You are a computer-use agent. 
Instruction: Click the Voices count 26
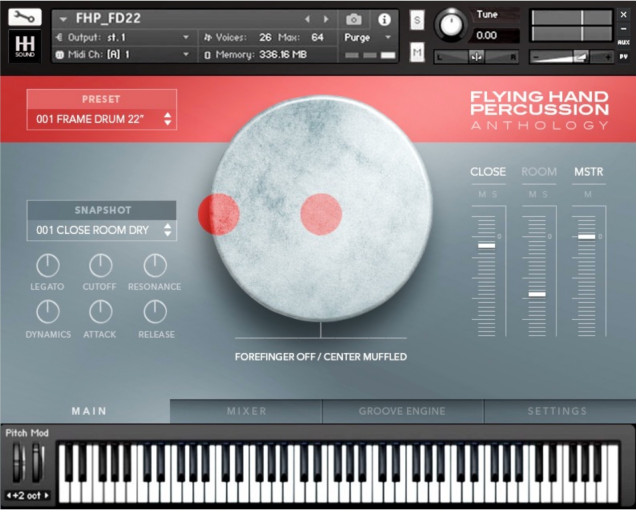pos(265,37)
